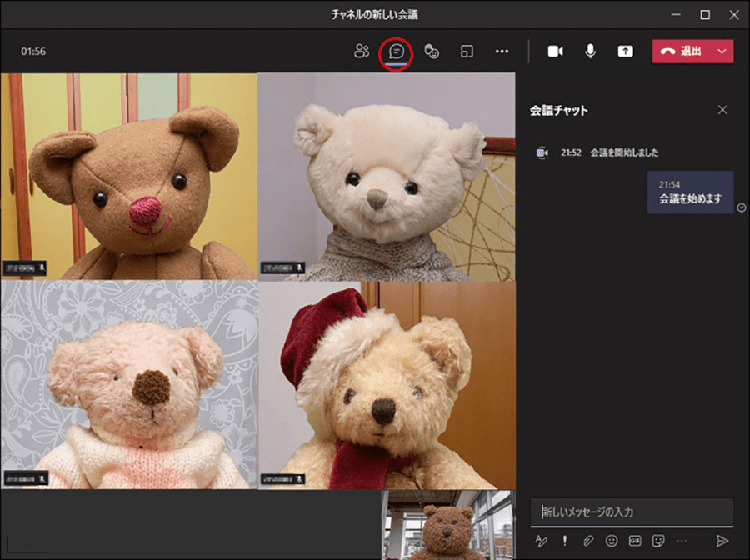Open the participants list icon
The image size is (750, 560).
pyautogui.click(x=361, y=52)
